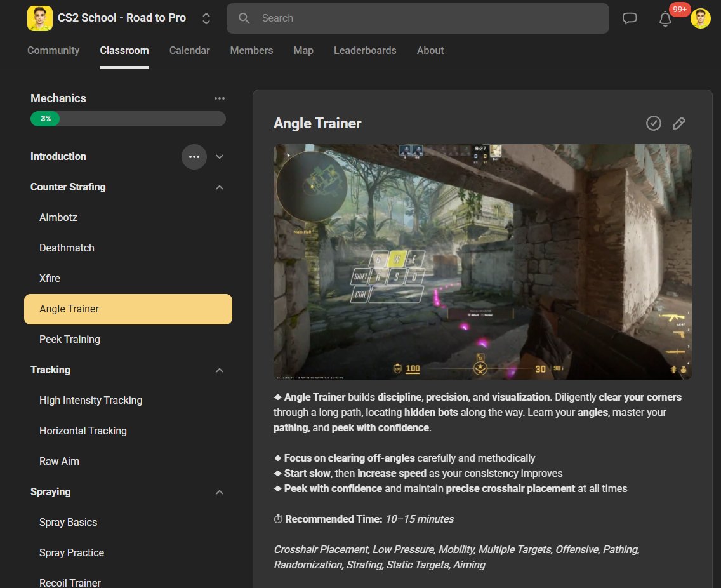Click the Mechanics course title

(x=58, y=98)
